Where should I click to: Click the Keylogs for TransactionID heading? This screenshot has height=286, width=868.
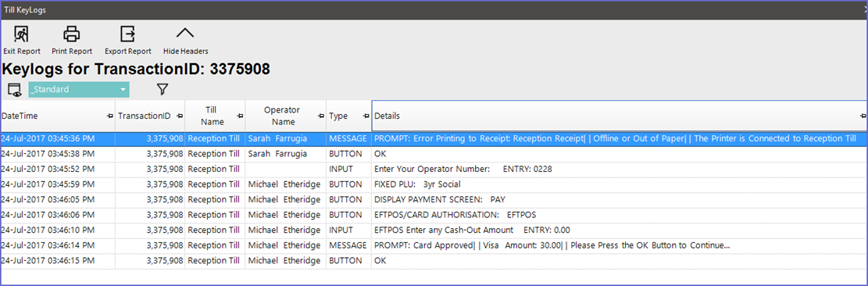[136, 69]
